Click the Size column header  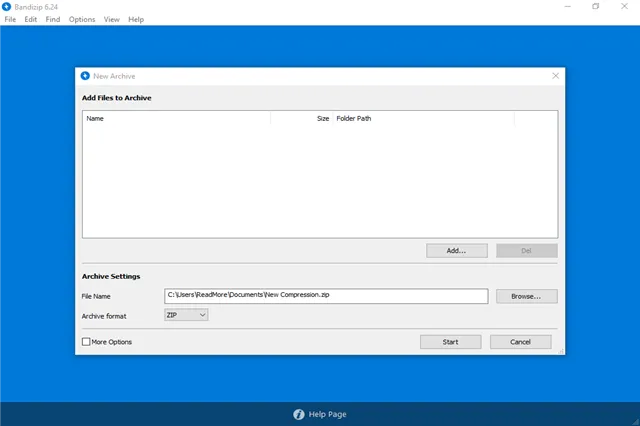coord(302,118)
